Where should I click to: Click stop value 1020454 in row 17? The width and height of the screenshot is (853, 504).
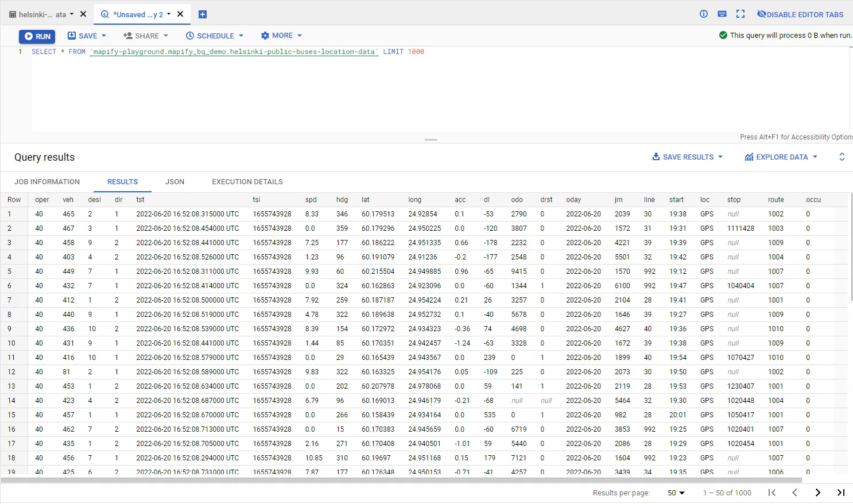point(740,444)
